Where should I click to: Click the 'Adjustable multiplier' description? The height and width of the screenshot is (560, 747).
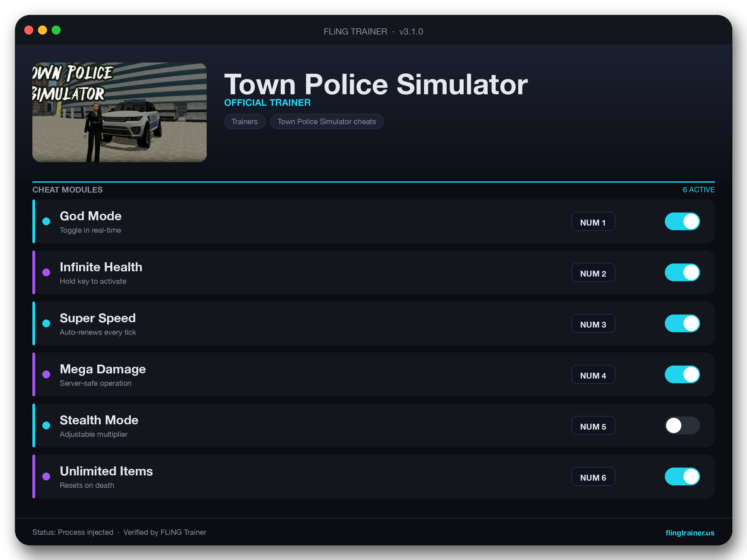94,434
